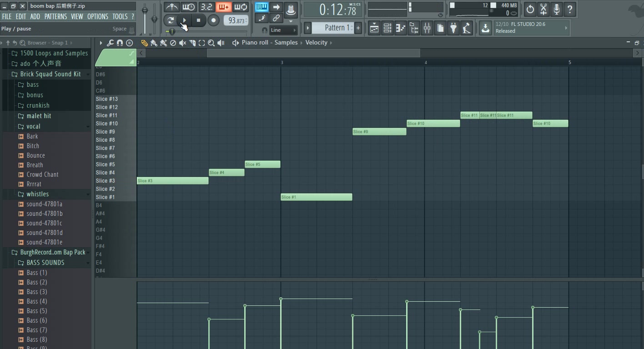Open the EDIT menu
The height and width of the screenshot is (349, 644).
[x=21, y=16]
